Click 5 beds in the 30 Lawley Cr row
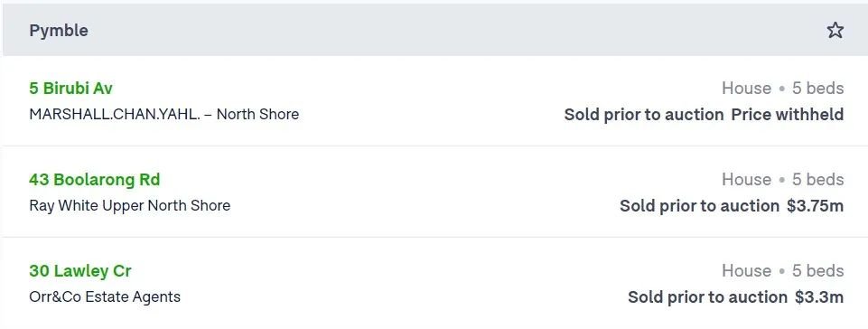 [817, 271]
